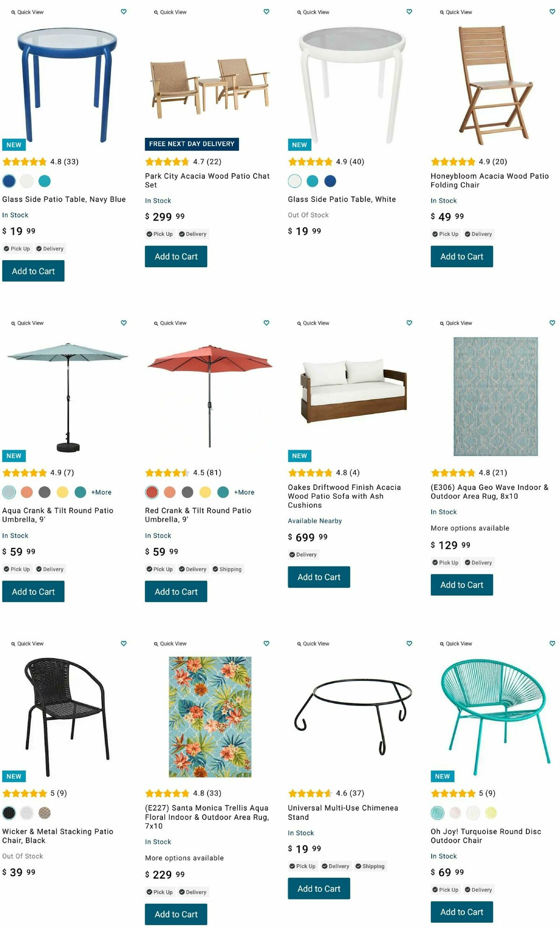Open Santa Monica Trellis Aqua Floral Rug link
560x928 pixels.
[x=207, y=817]
